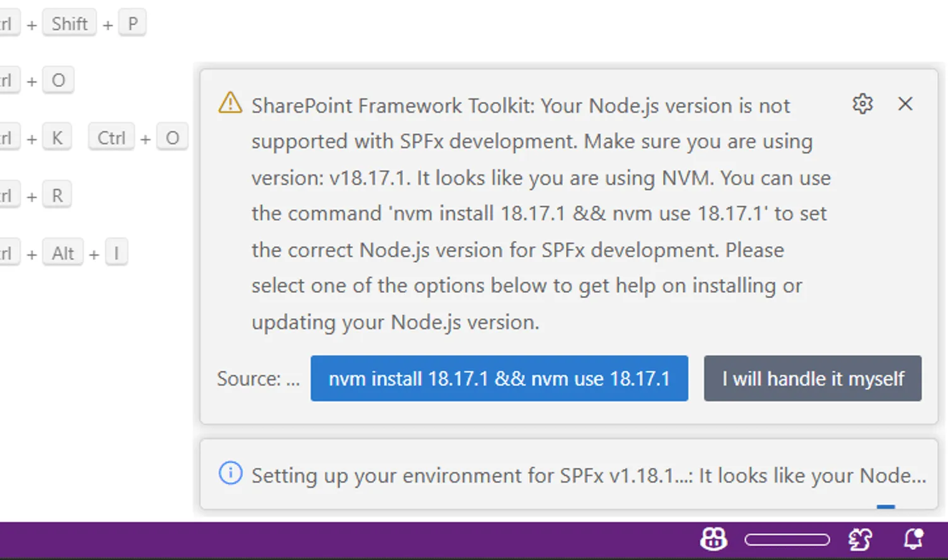Click the truncated 'Source' label on the notification
Image resolution: width=948 pixels, height=560 pixels.
pos(257,378)
